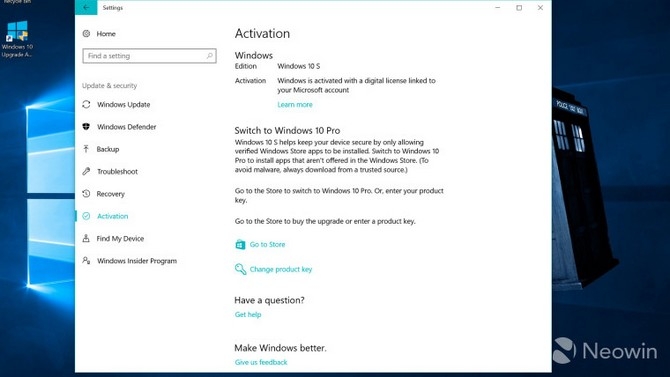Screen dimensions: 670x377
Task: Click the Learn more link
Action: coord(295,104)
